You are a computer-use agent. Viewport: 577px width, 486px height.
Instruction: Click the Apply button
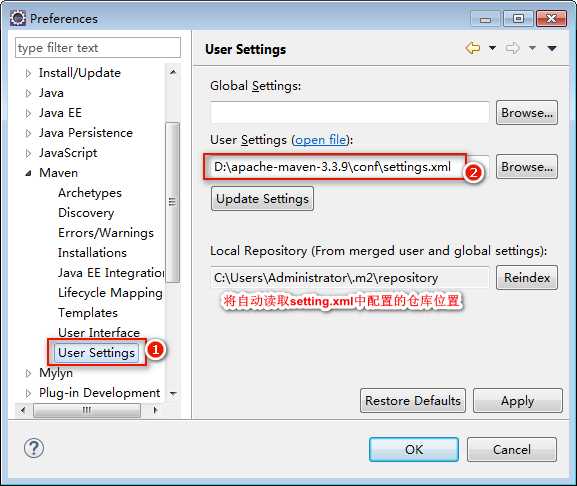tap(517, 400)
